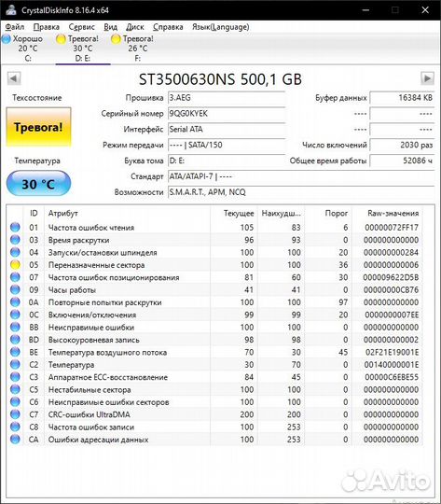Open the Файл menu
Image resolution: width=441 pixels, height=504 pixels.
coord(15,27)
